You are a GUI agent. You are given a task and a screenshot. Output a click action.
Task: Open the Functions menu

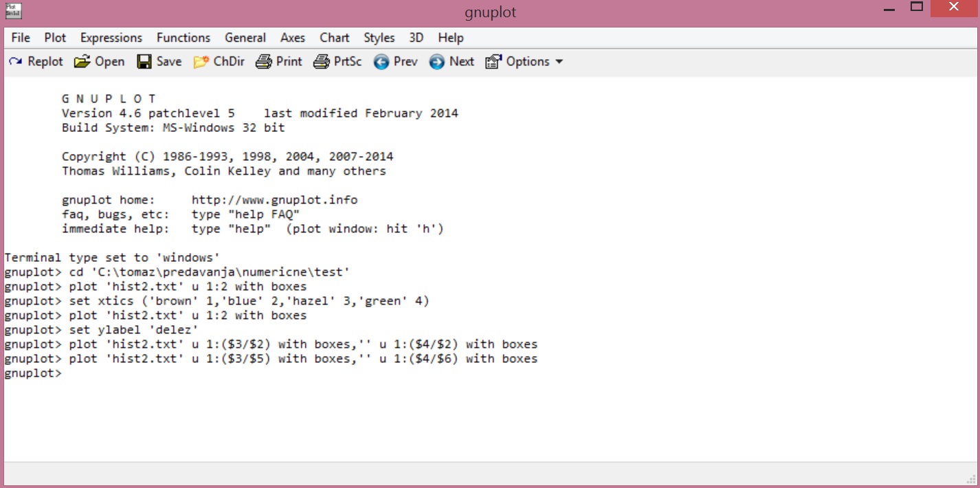point(183,38)
